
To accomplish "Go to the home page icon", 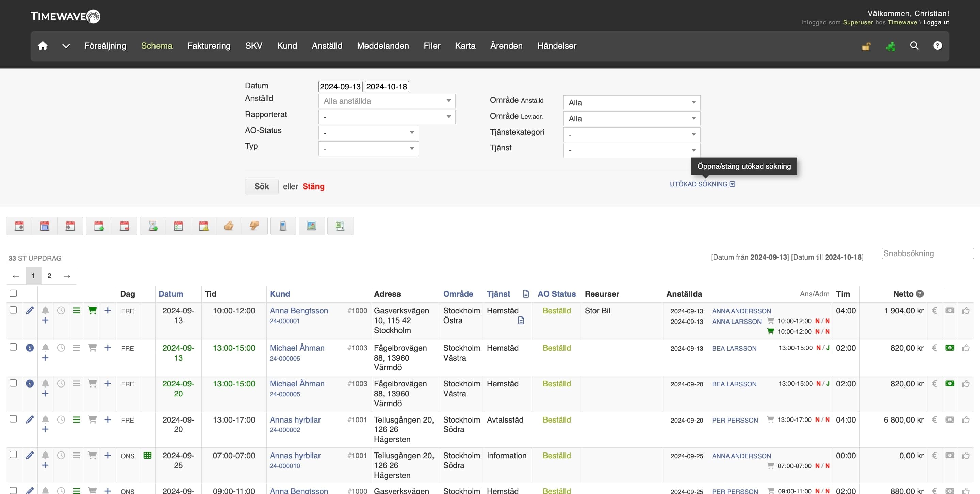I will 43,46.
